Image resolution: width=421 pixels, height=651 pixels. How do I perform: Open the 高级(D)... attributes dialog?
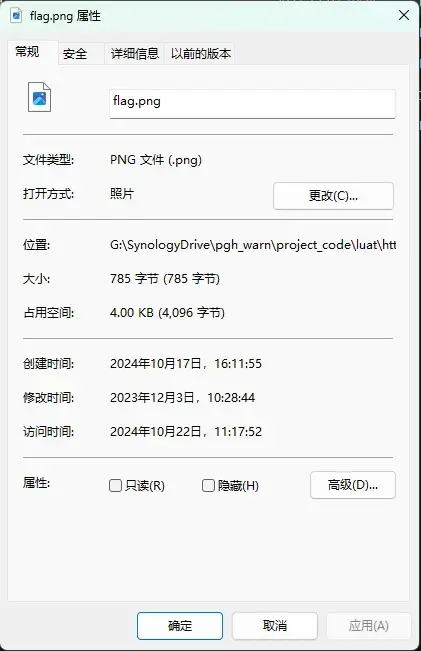353,485
